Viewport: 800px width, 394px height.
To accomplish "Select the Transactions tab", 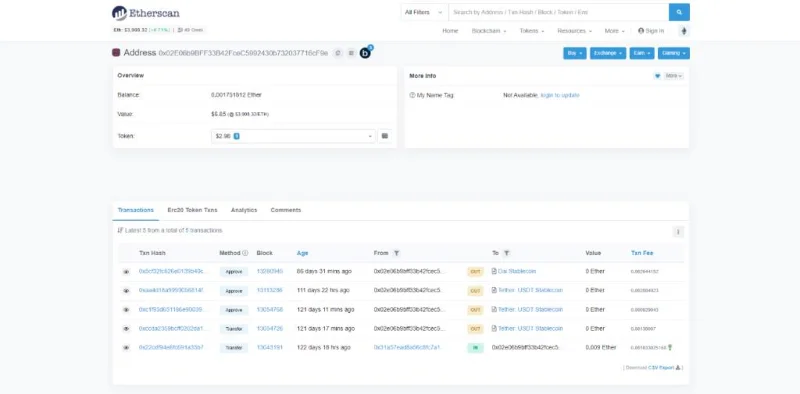I will pos(136,210).
